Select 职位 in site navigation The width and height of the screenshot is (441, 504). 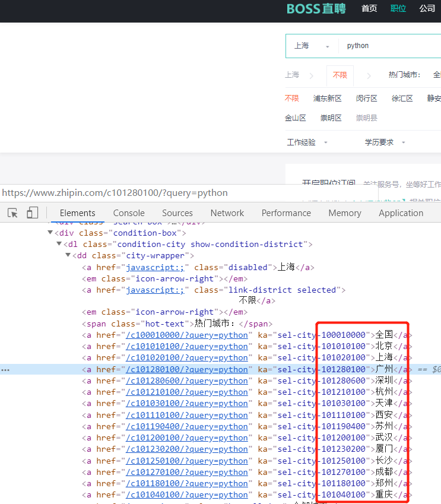(398, 8)
